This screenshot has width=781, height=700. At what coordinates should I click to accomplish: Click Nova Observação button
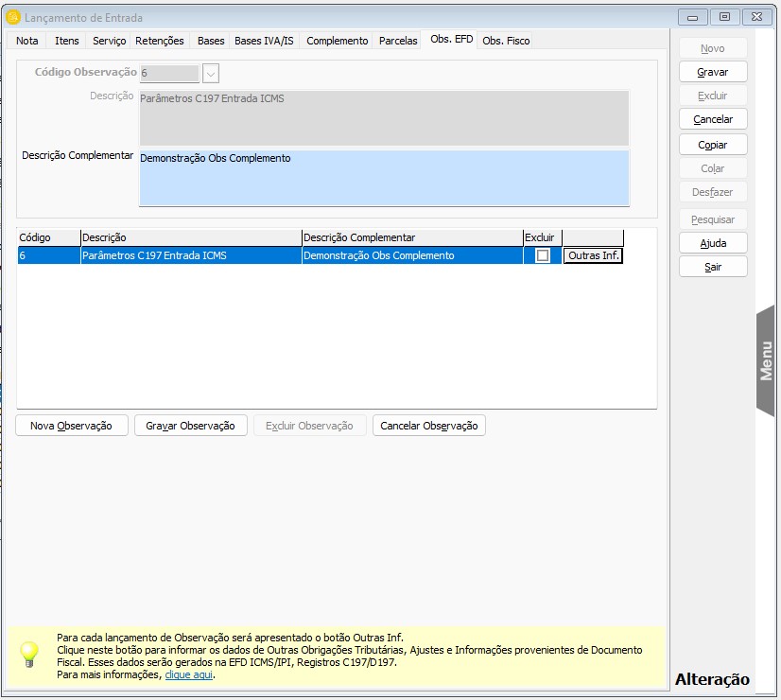(x=71, y=426)
